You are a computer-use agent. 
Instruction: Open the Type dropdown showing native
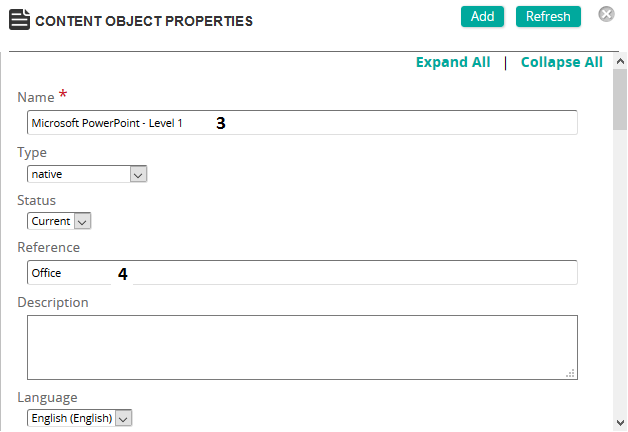[x=87, y=174]
